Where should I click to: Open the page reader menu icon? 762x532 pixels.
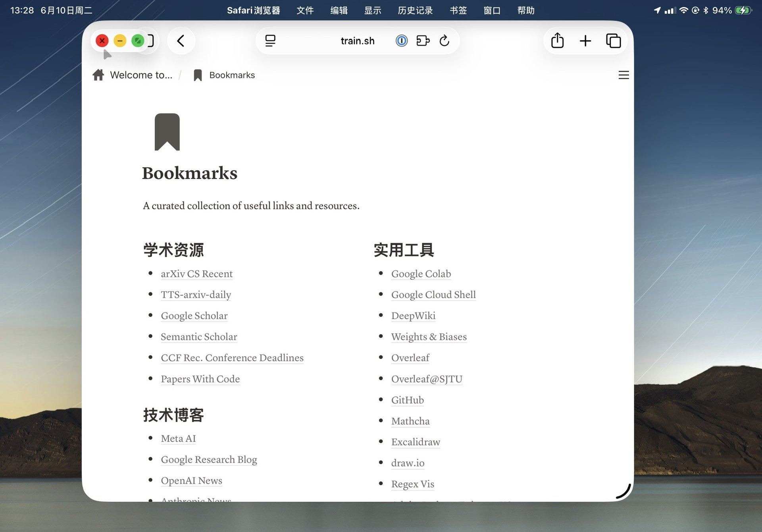270,40
